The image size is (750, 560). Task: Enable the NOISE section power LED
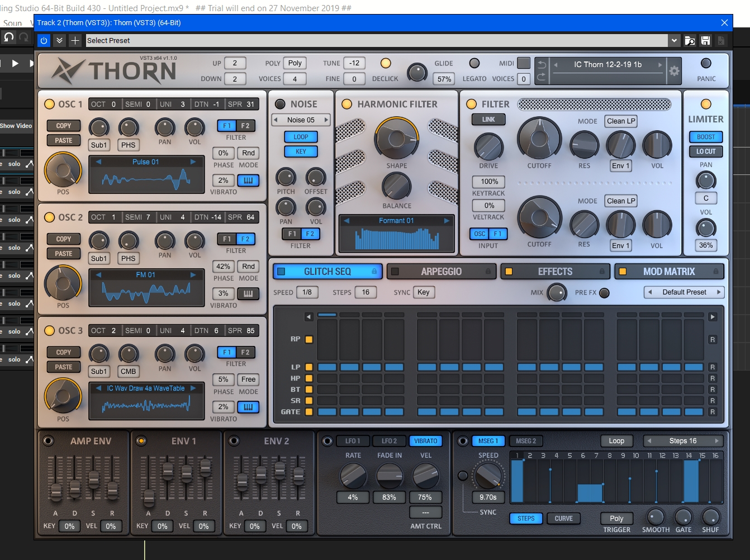click(280, 104)
